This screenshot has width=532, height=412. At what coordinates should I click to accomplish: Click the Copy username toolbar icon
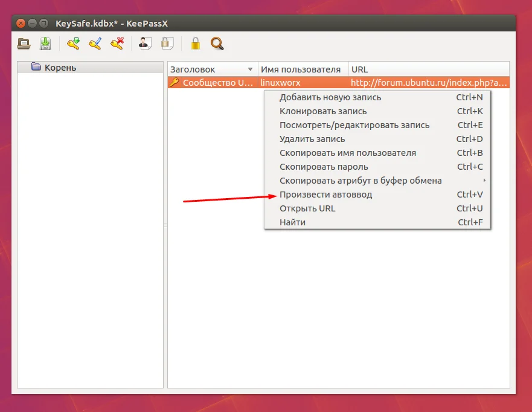pyautogui.click(x=145, y=43)
